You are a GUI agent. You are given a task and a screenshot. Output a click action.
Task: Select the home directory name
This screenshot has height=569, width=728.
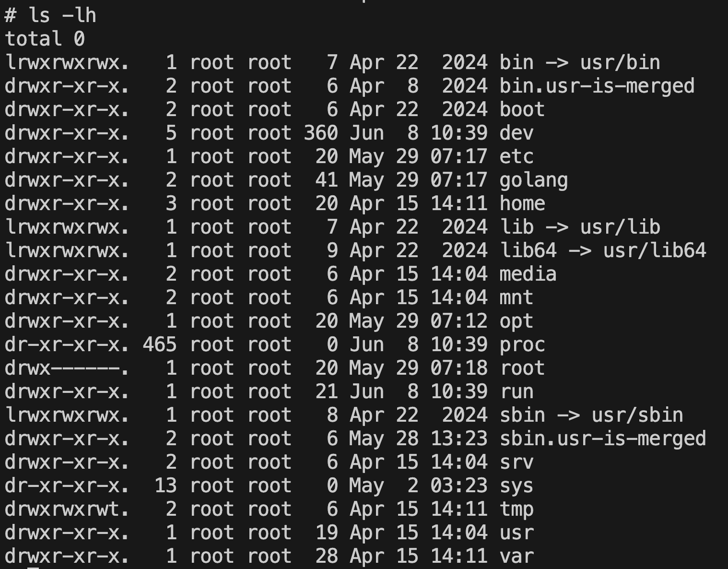coord(522,203)
